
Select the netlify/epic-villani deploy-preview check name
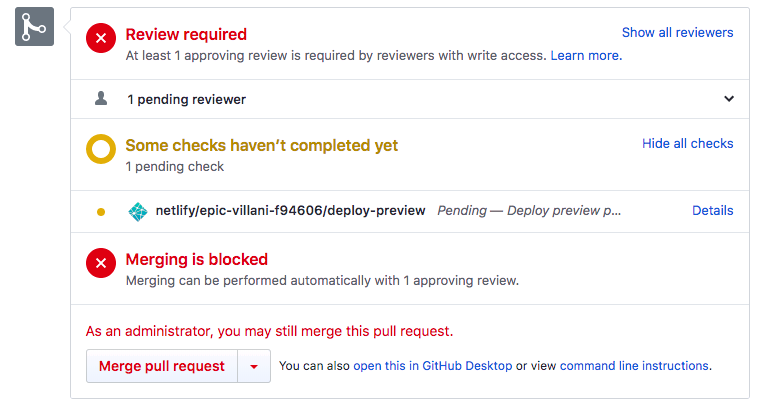click(x=290, y=211)
